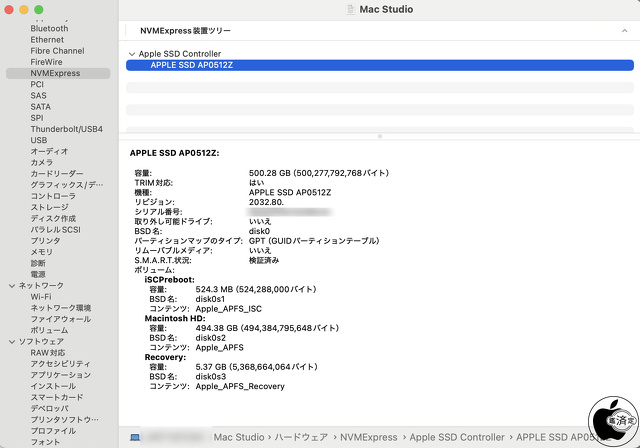Collapse the ソフトウェア sidebar section

tap(11, 341)
